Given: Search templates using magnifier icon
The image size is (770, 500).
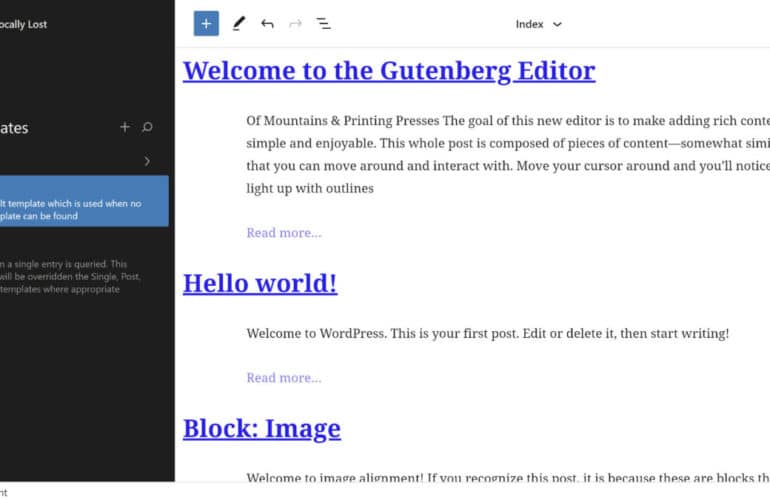Looking at the screenshot, I should point(148,127).
